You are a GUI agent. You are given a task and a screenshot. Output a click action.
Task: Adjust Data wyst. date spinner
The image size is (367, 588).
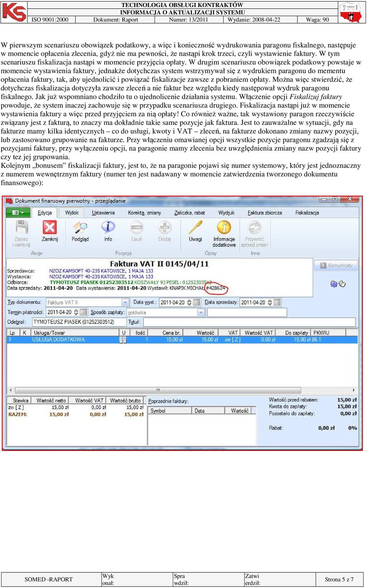[189, 302]
